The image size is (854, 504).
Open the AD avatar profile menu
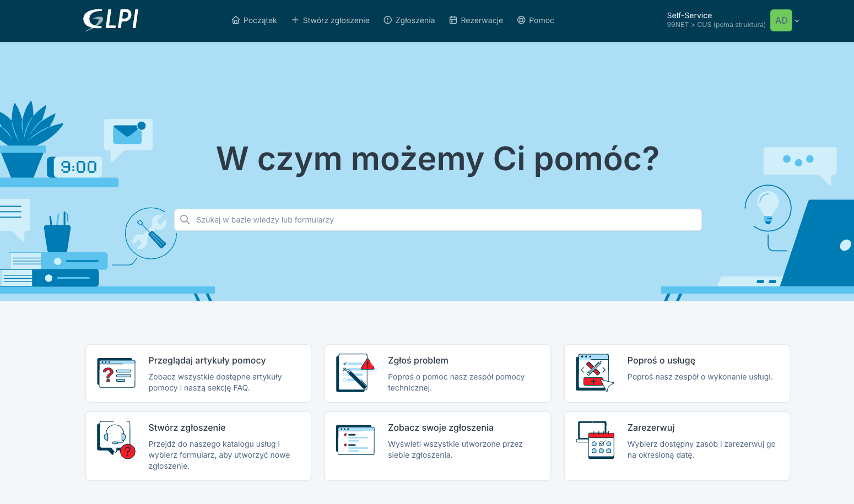pos(781,20)
